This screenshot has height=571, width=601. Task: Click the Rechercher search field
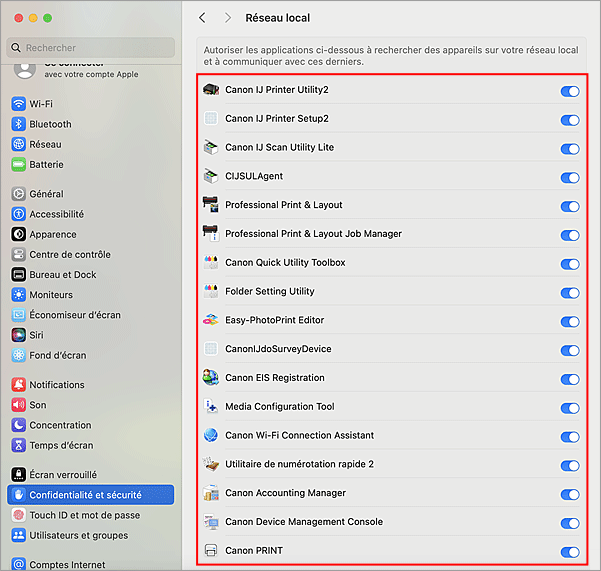pos(90,48)
